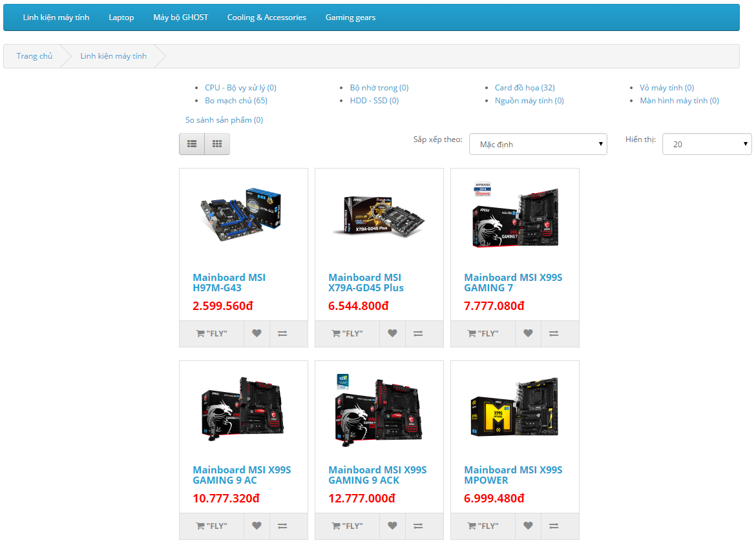Open the sort-by dropdown showing Mặc định
The width and height of the screenshot is (756, 547).
(538, 144)
